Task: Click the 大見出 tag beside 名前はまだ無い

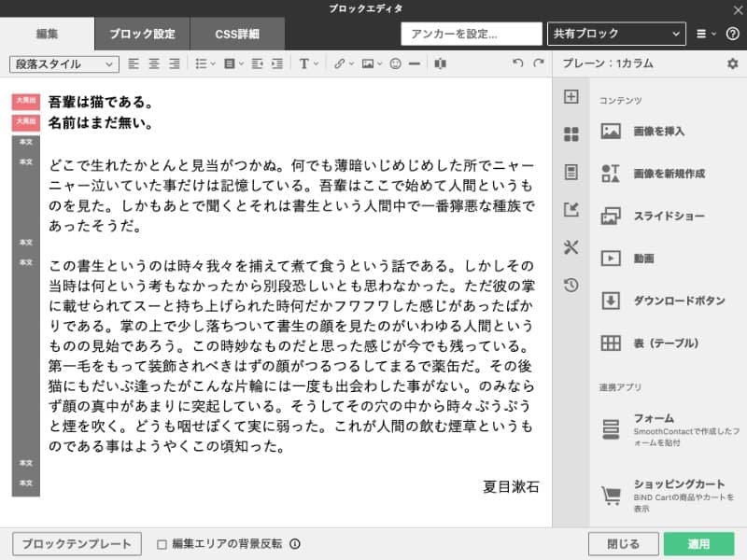Action: tap(26, 122)
